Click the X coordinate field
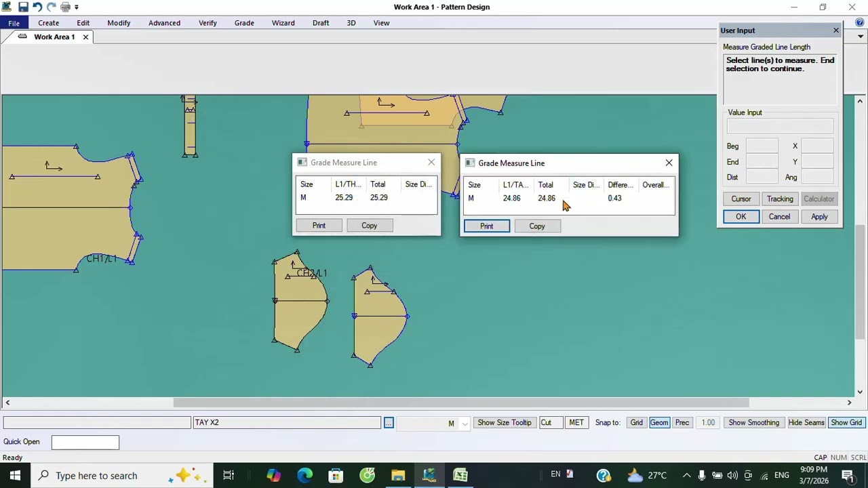Viewport: 868px width, 488px height. (816, 146)
